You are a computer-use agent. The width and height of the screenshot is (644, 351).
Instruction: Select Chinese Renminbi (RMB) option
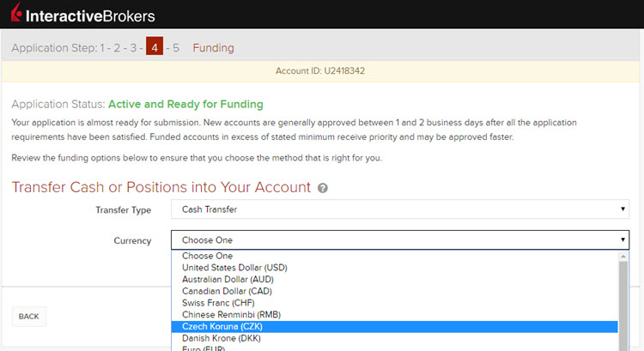395,315
